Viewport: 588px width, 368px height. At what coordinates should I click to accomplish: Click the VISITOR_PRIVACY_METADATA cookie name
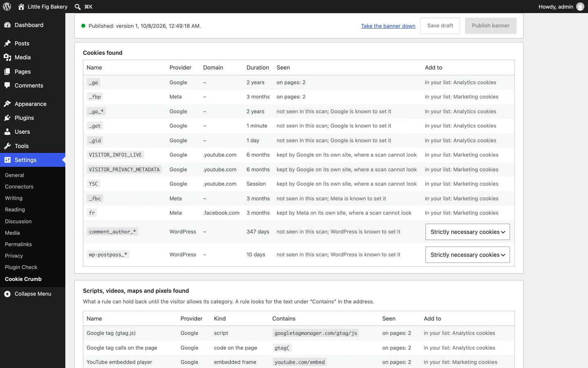(124, 169)
